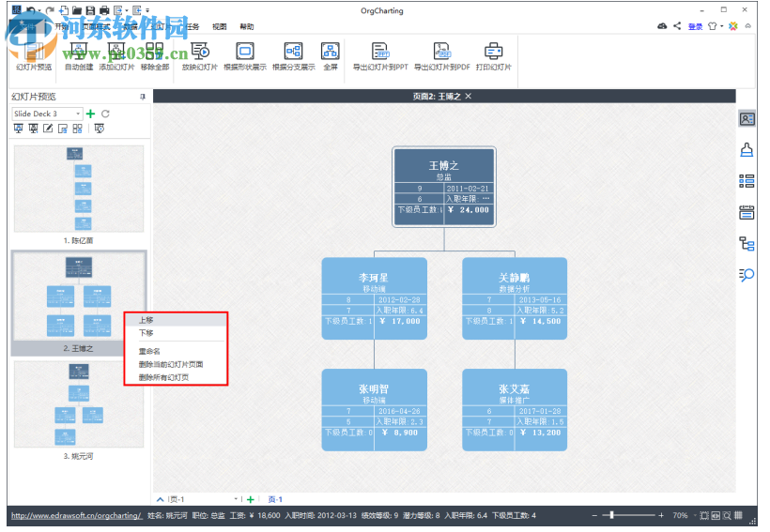Viewport: 770px width, 532px height.
Task: Export slides to PPT (导出幻灯片到PPT)
Action: (x=380, y=57)
